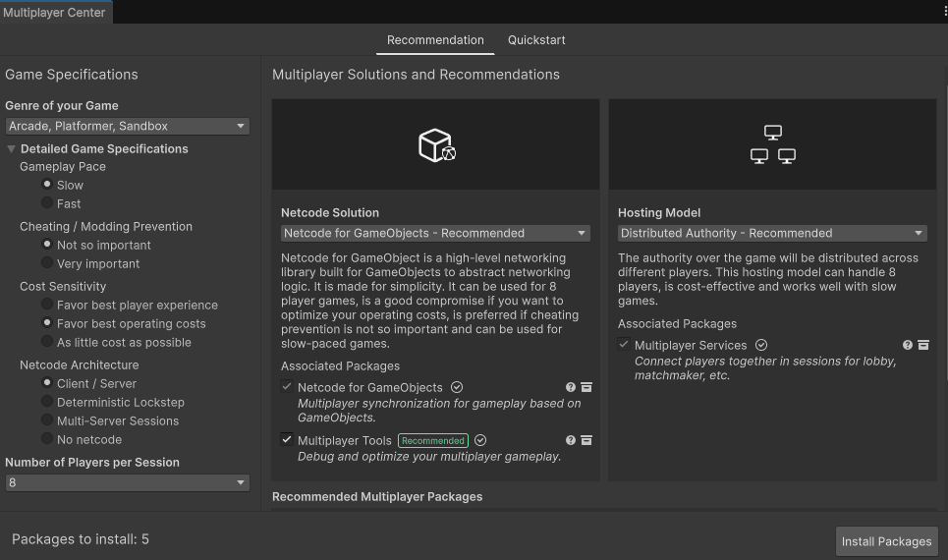Click installed checkmark icon beside Netcode for GameObjects

(x=457, y=387)
